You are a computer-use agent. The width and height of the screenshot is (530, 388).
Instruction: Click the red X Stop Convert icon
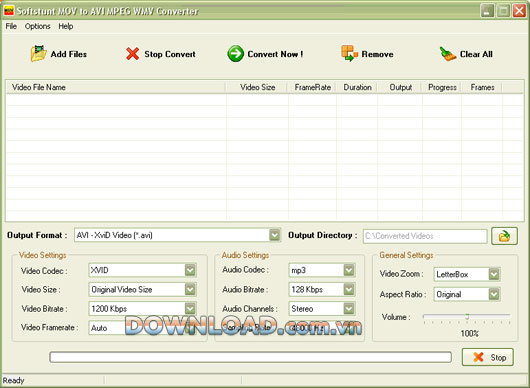click(132, 54)
